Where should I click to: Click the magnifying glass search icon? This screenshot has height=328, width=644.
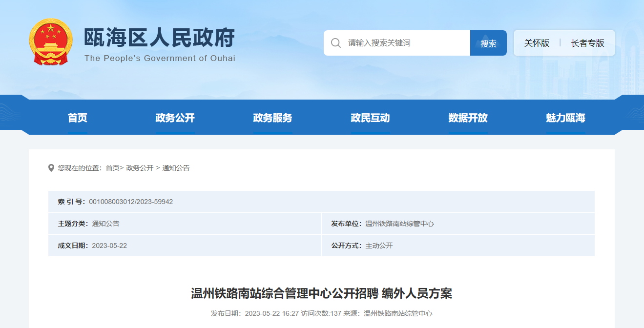click(x=336, y=43)
